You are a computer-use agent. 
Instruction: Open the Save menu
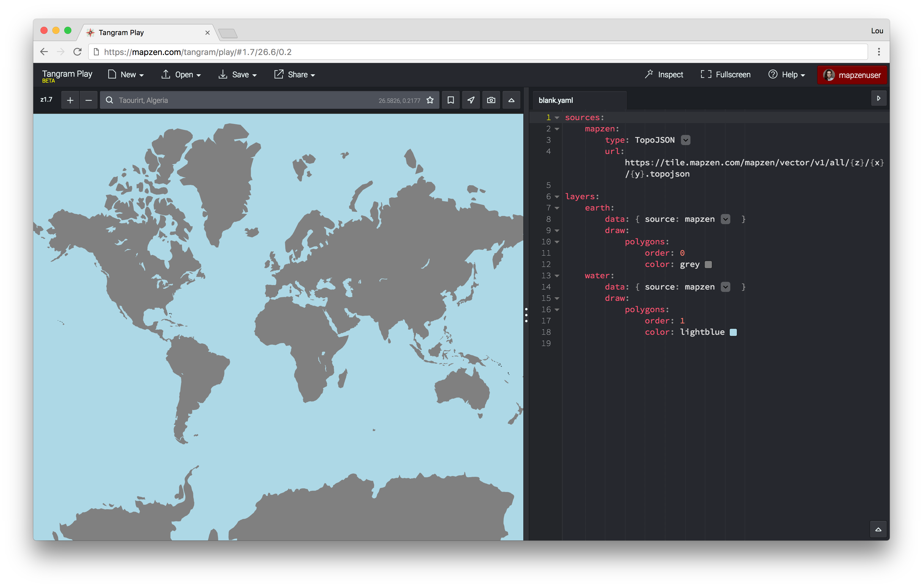(x=238, y=74)
